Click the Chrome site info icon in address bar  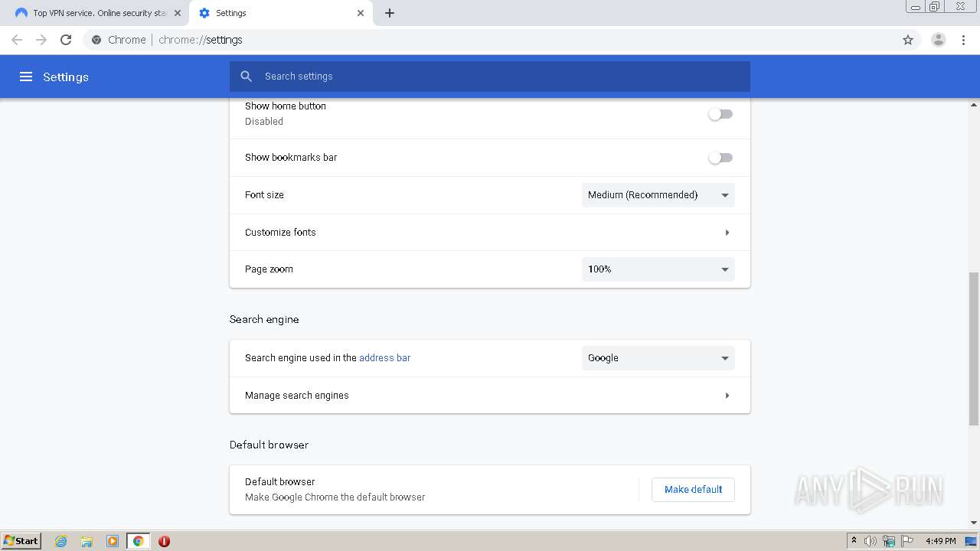(96, 40)
